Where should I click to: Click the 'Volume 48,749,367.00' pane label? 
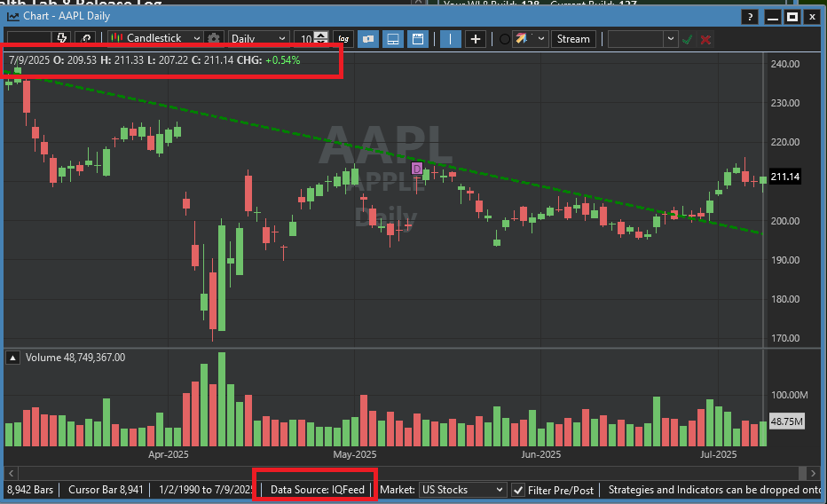pyautogui.click(x=75, y=358)
